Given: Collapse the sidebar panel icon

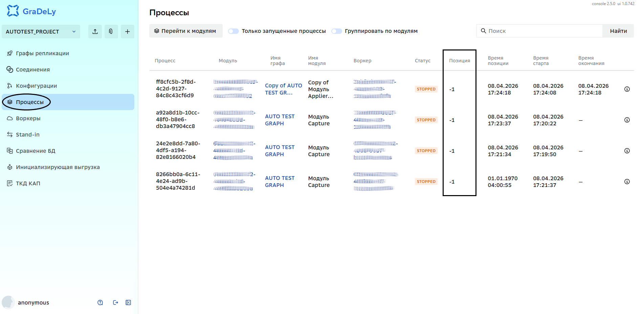Looking at the screenshot, I should point(128,302).
